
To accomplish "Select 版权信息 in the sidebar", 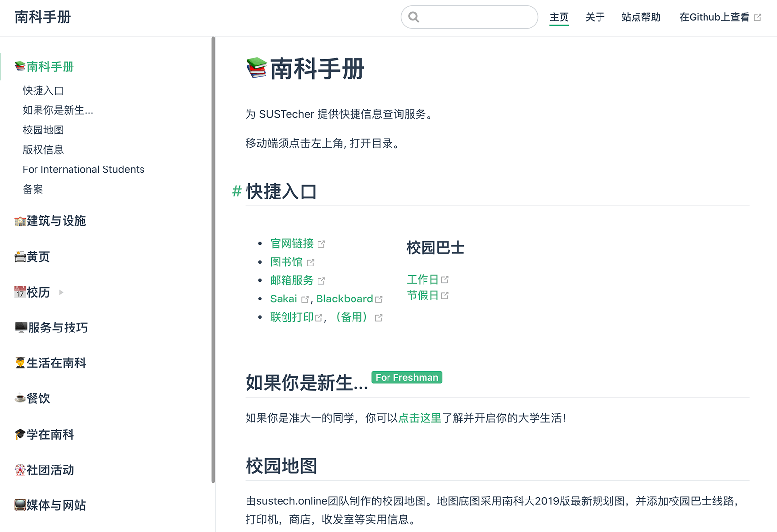I will (43, 150).
